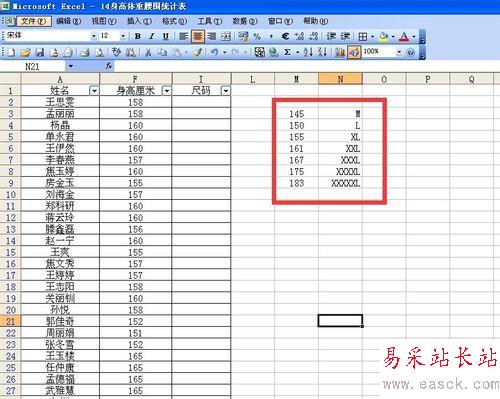Apply red font color

(404, 36)
